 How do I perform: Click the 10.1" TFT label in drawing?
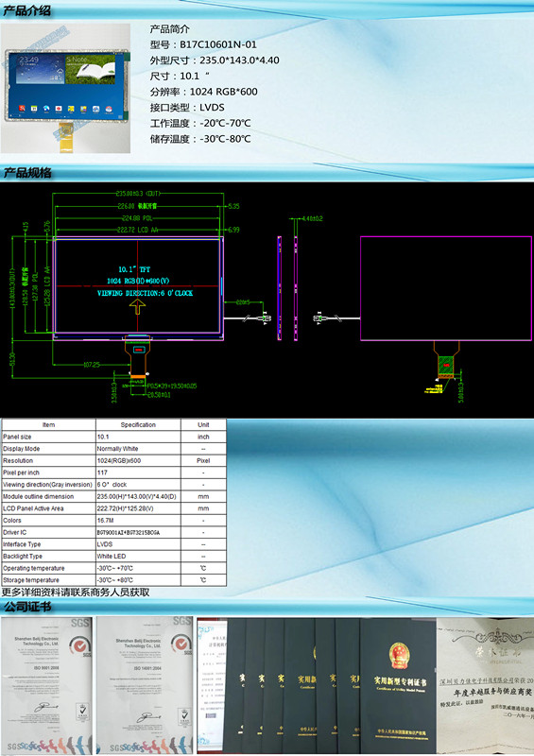[134, 269]
